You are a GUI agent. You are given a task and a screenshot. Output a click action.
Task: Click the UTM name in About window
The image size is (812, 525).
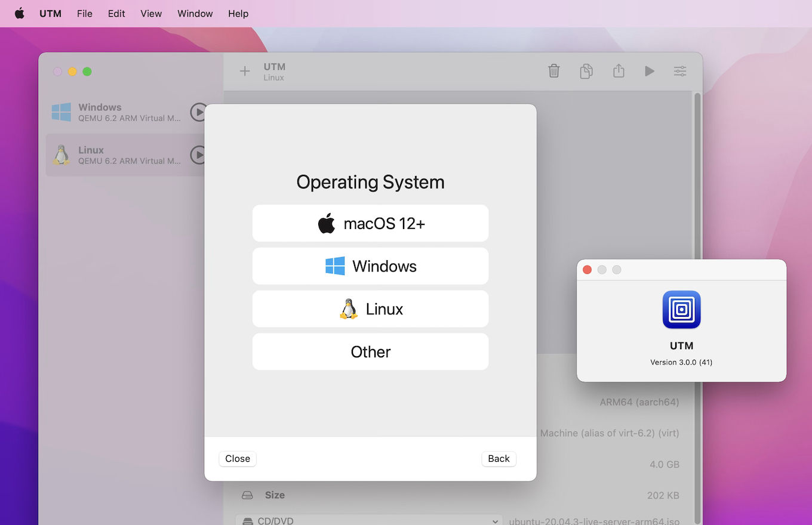point(681,345)
